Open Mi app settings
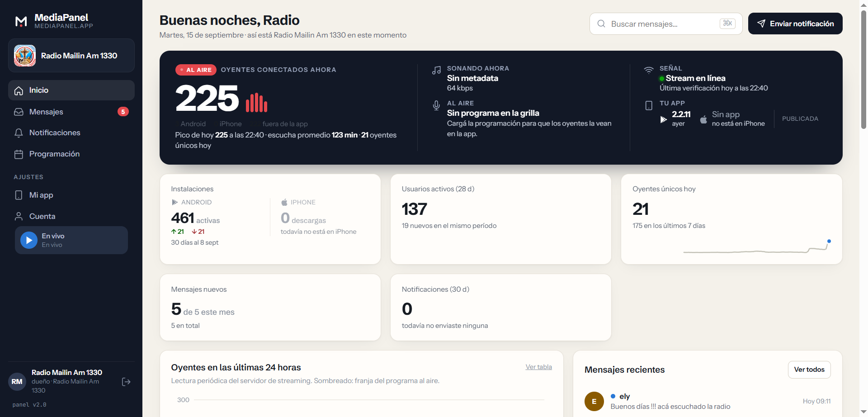 (71, 195)
